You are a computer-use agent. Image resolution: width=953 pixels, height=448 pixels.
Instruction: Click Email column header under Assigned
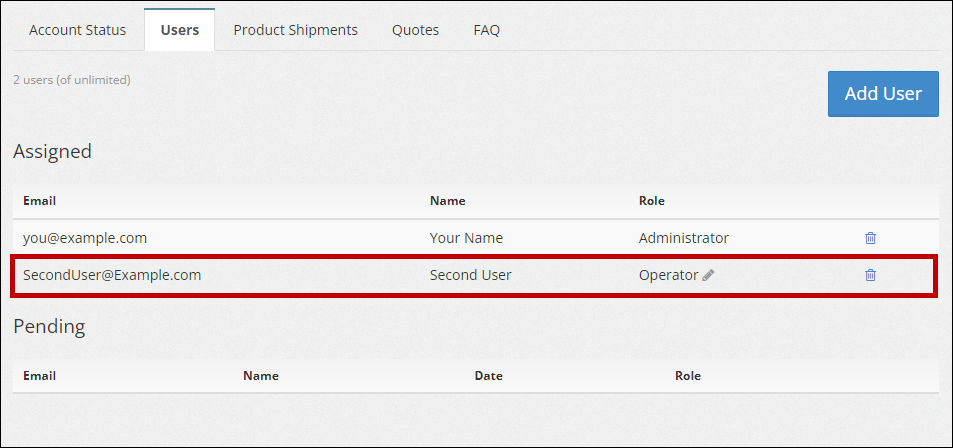(x=39, y=201)
